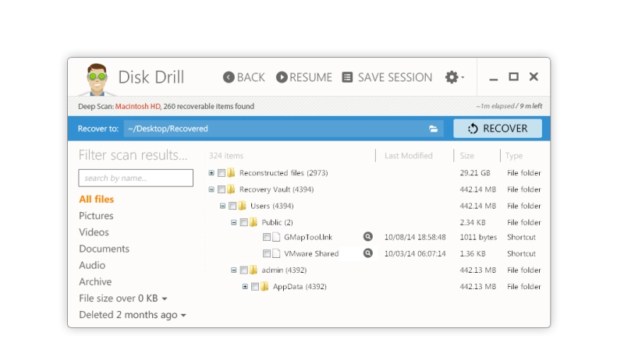This screenshot has width=624, height=364.
Task: Collapse the admin folder
Action: [x=233, y=270]
